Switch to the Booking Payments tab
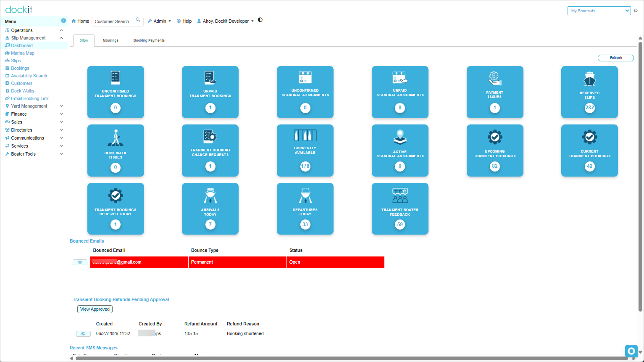Screen dimensions: 644x362 click(149, 40)
